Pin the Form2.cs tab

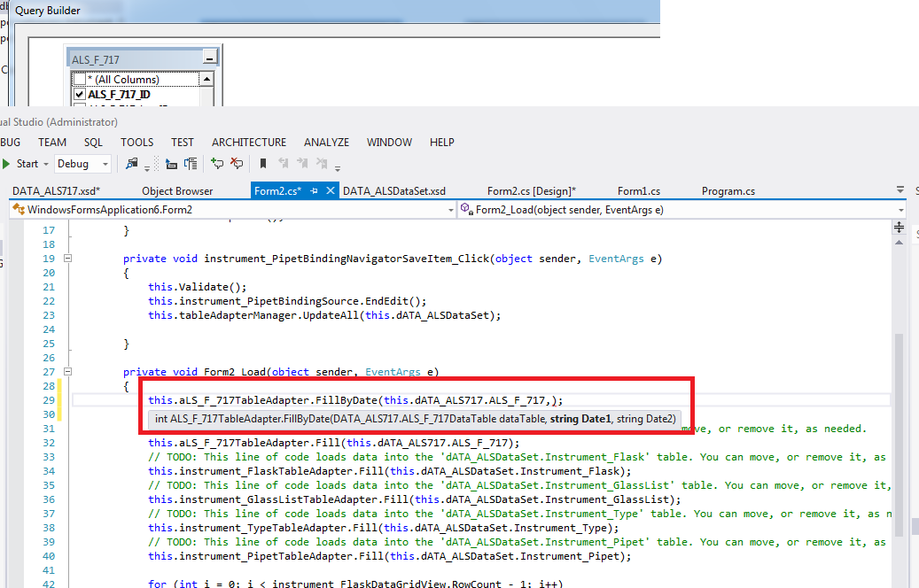point(315,190)
